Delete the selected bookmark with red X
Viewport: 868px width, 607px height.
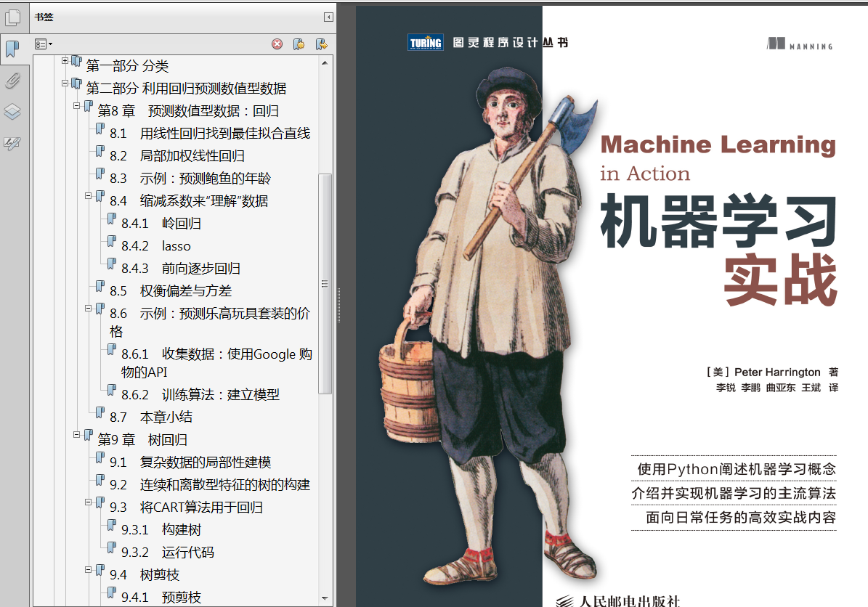[277, 44]
